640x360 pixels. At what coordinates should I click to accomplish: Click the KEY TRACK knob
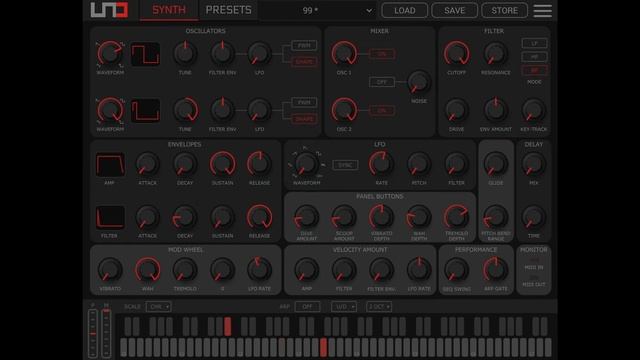coord(533,110)
